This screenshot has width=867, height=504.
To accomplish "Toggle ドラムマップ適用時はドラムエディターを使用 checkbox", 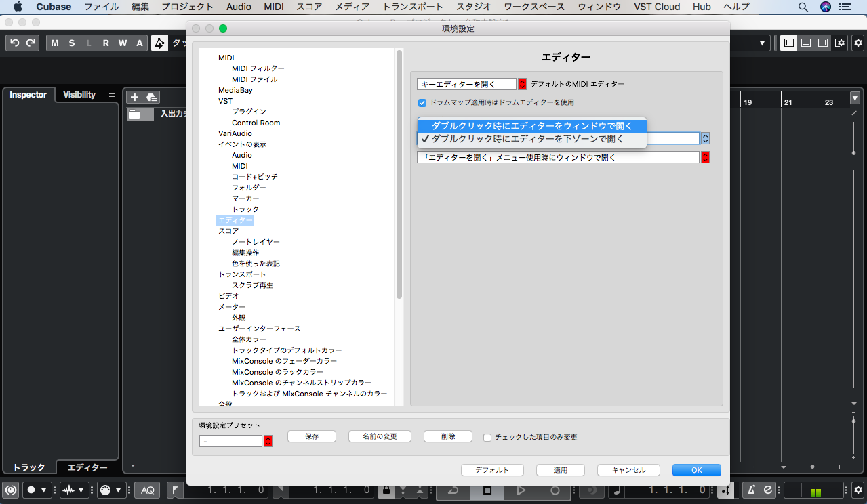I will click(x=423, y=102).
